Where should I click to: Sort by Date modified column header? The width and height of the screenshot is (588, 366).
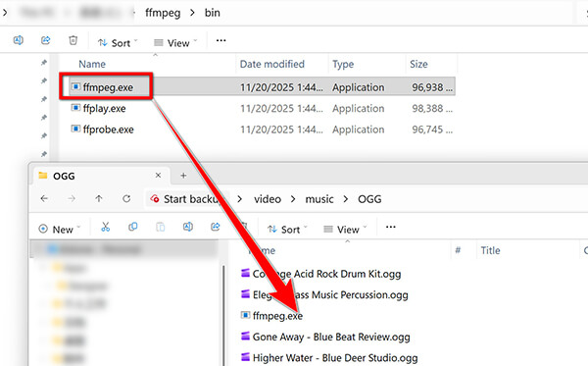[271, 64]
